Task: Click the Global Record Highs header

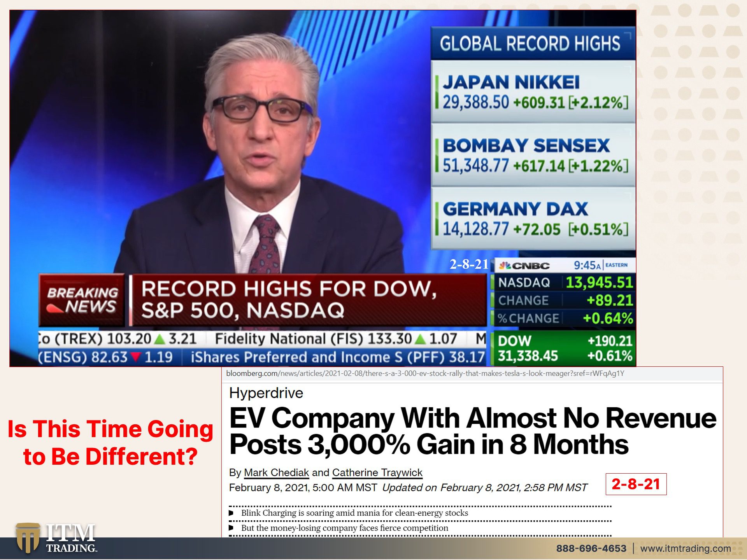Action: click(x=533, y=43)
